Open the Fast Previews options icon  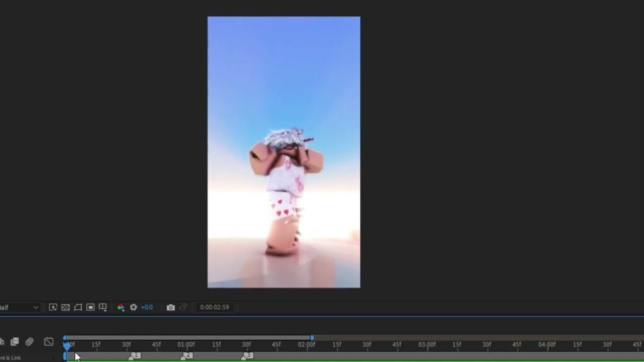pos(53,307)
